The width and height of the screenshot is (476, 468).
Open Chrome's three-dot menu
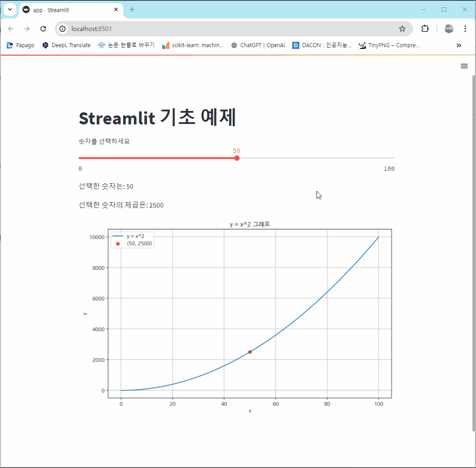click(x=465, y=28)
